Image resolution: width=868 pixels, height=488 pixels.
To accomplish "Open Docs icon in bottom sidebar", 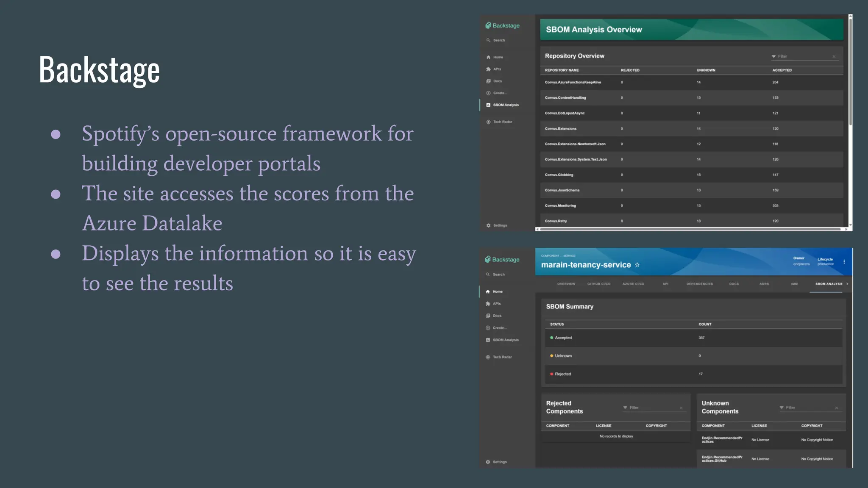I will coord(488,316).
